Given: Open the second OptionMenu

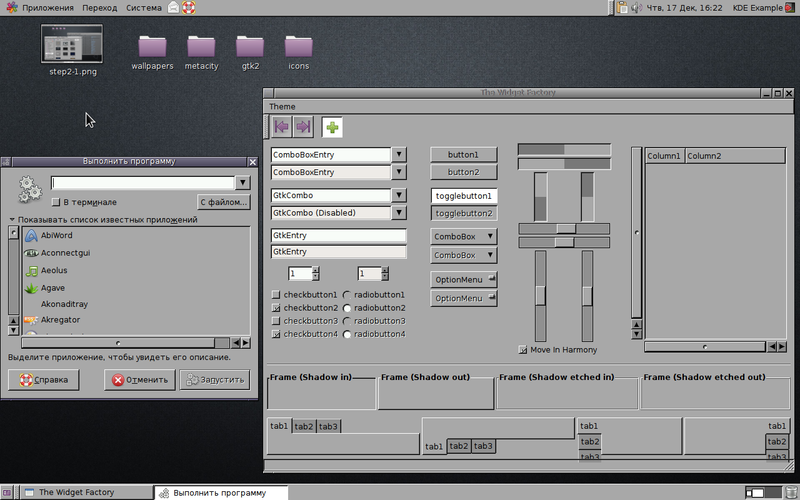Looking at the screenshot, I should pos(464,298).
